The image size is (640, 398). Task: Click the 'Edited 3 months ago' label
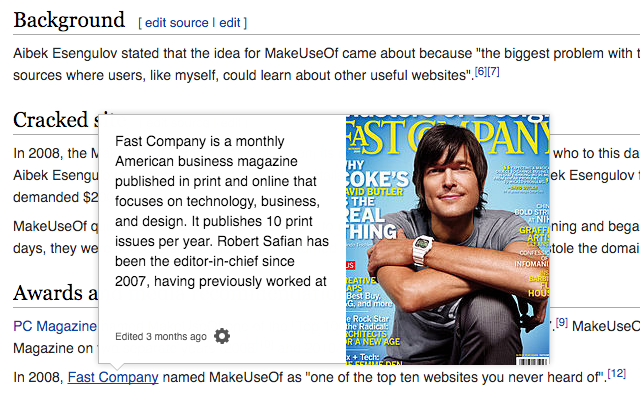tap(161, 336)
